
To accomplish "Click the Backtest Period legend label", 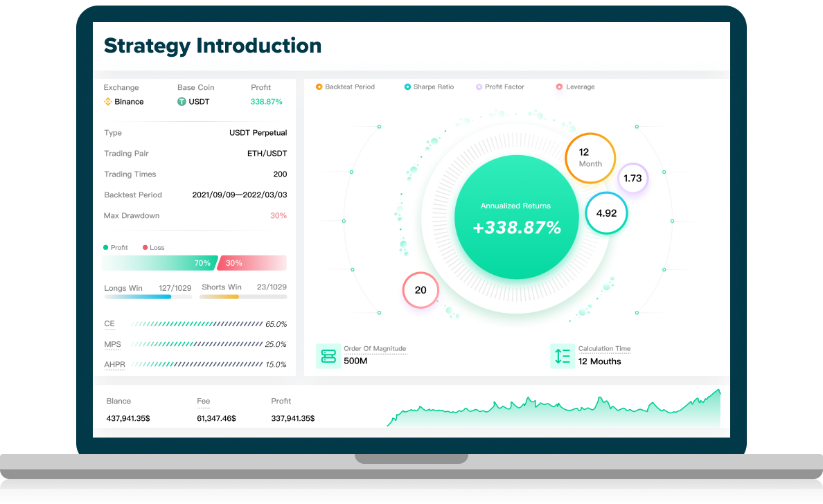I will [x=350, y=87].
